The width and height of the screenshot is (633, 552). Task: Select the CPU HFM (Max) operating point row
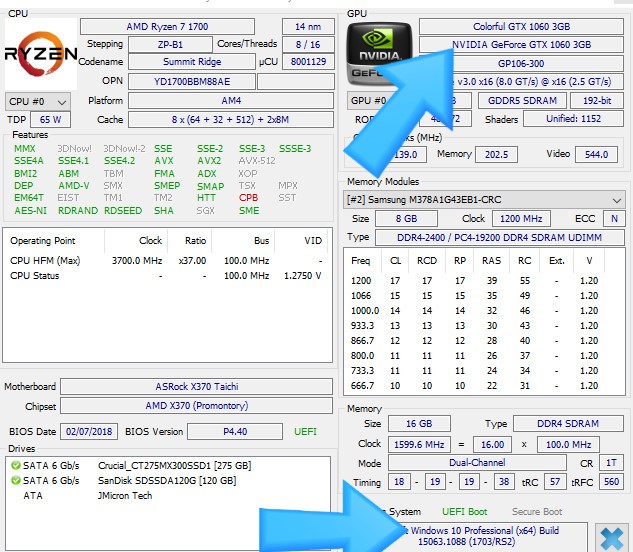(166, 260)
